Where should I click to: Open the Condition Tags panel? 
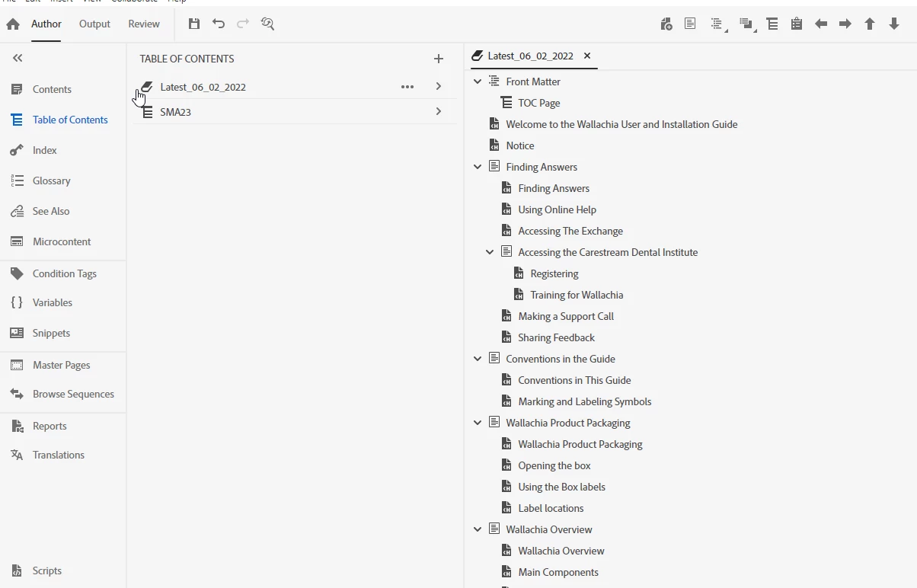pyautogui.click(x=63, y=273)
